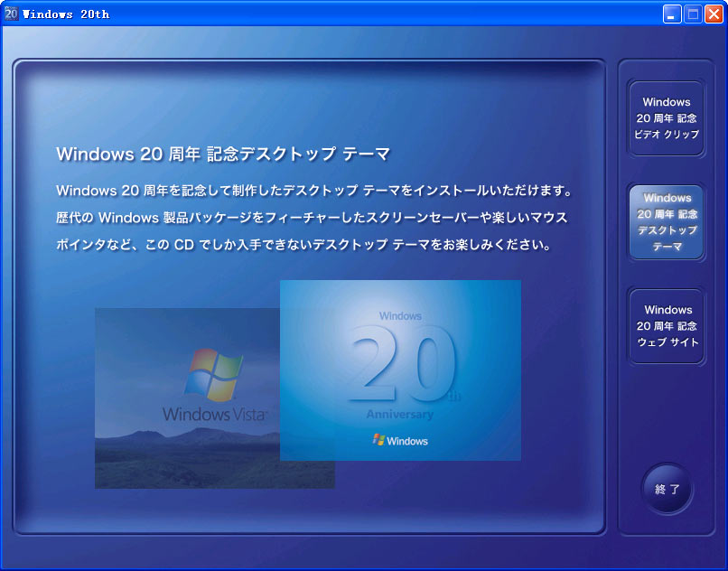The image size is (728, 571).
Task: Close the Windows 20th window
Action: pyautogui.click(x=714, y=14)
